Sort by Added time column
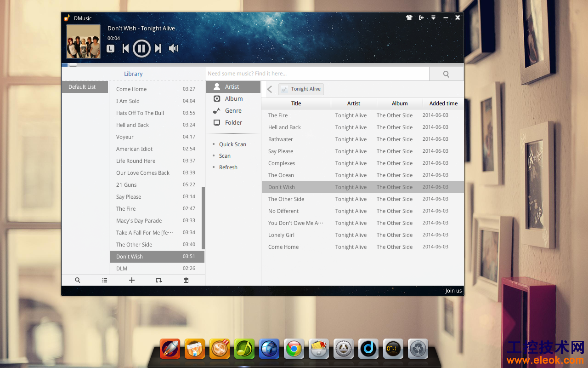Viewport: 588px width, 368px height. pyautogui.click(x=443, y=103)
